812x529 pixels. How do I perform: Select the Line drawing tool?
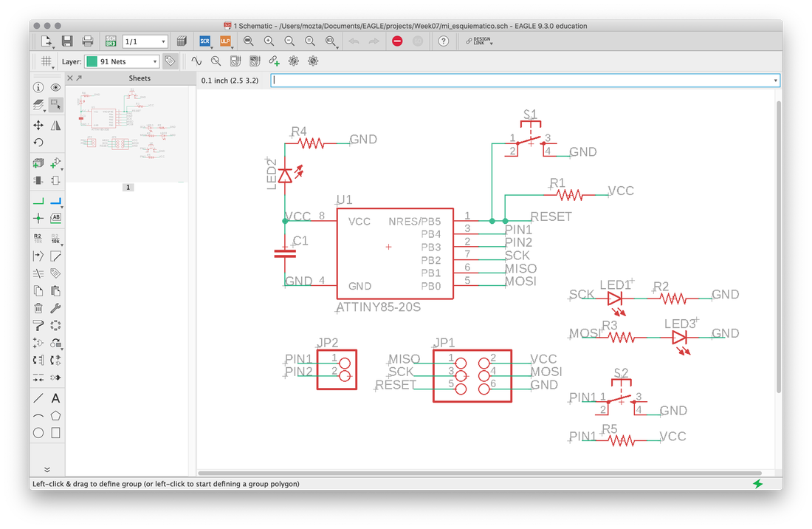[38, 398]
